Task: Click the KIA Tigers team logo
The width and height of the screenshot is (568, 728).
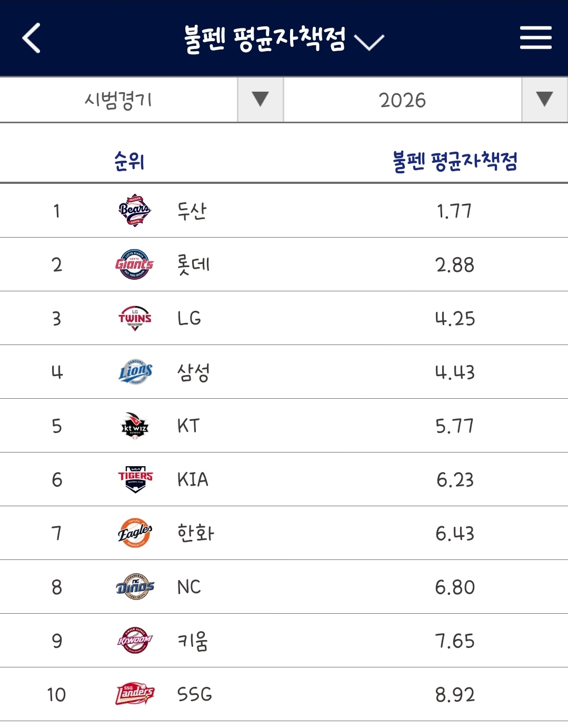Action: click(x=135, y=479)
